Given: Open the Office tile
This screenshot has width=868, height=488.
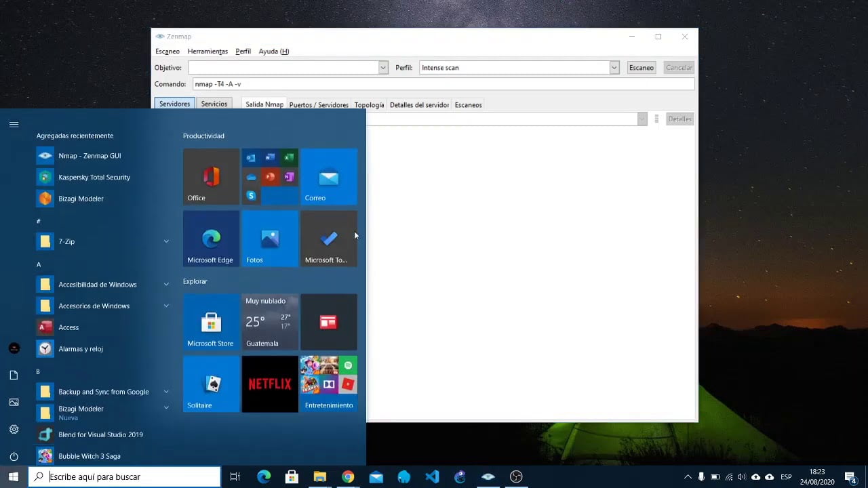Looking at the screenshot, I should pos(211,176).
